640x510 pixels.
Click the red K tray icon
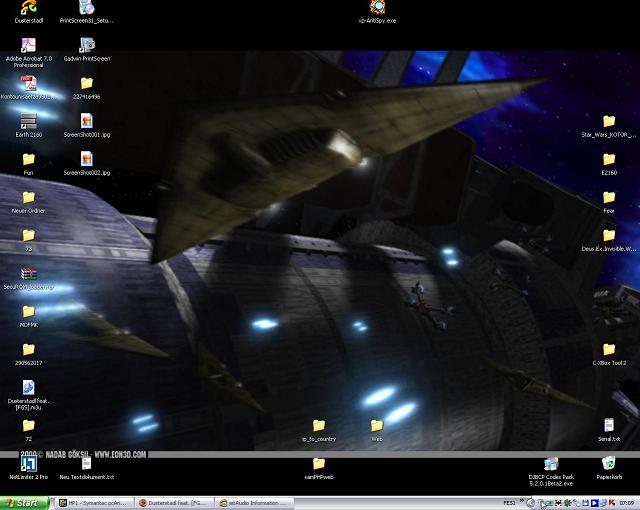point(612,503)
